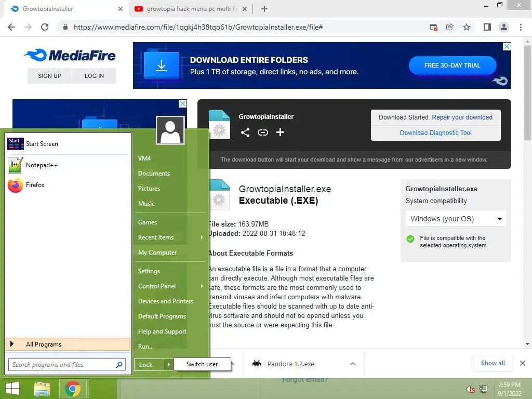532x399 pixels.
Task: Open Documents from Start menu
Action: (154, 174)
